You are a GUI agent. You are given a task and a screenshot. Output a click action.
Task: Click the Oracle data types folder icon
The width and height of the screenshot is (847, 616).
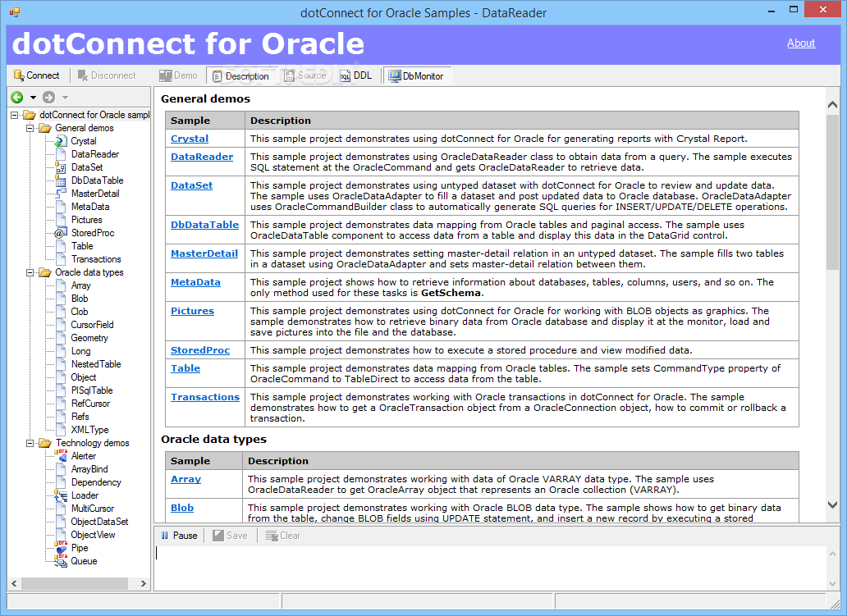(45, 272)
